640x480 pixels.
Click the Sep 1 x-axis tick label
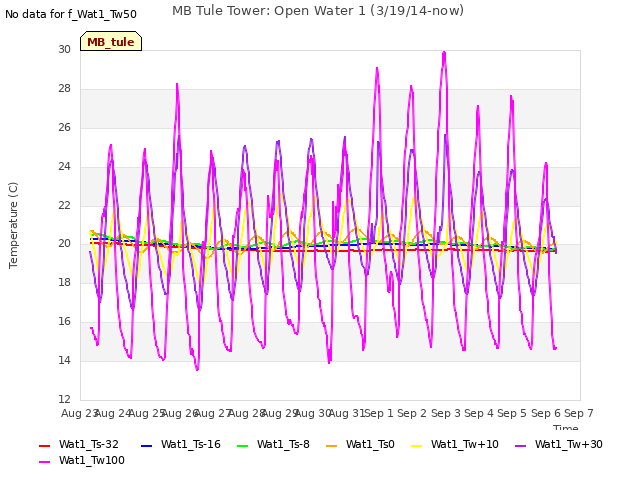tap(378, 413)
